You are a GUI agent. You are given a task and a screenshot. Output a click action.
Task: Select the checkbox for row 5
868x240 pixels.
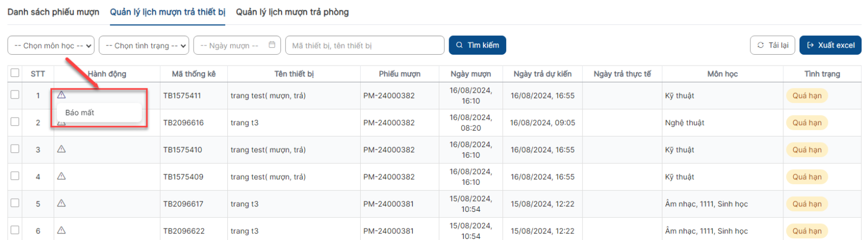click(x=15, y=203)
